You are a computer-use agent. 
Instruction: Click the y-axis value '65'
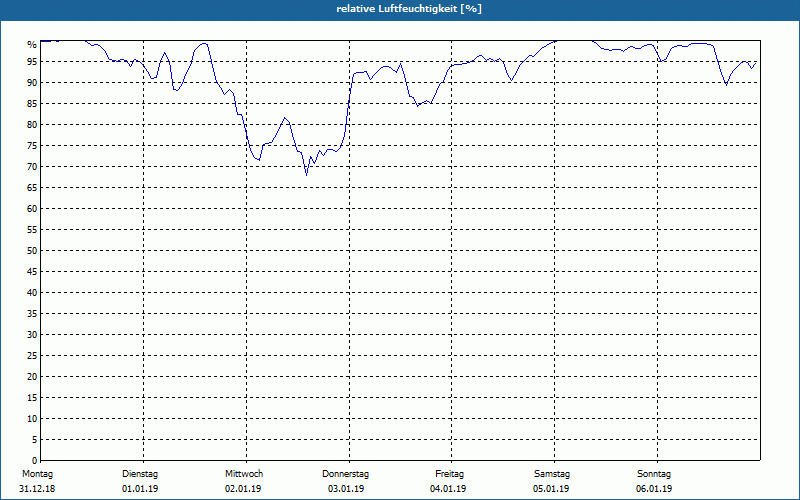click(32, 188)
